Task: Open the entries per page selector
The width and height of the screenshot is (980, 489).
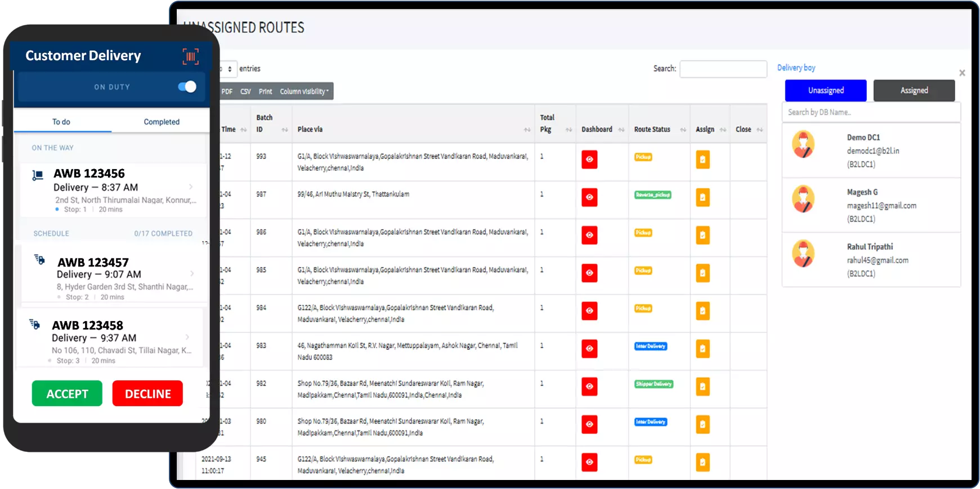Action: [x=228, y=69]
